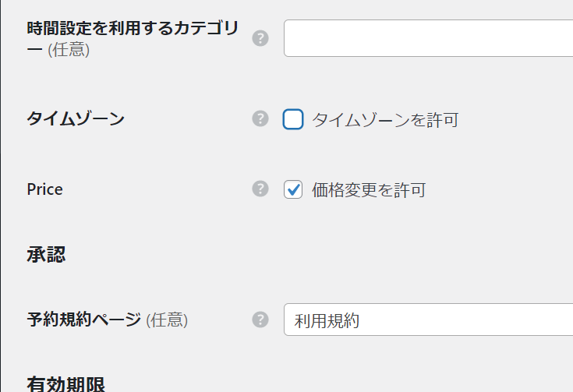View help for 予約規約ページ setting
Image resolution: width=573 pixels, height=392 pixels.
click(x=260, y=320)
